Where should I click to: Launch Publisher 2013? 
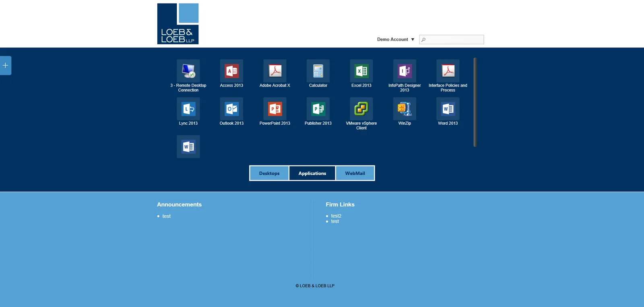pyautogui.click(x=318, y=109)
